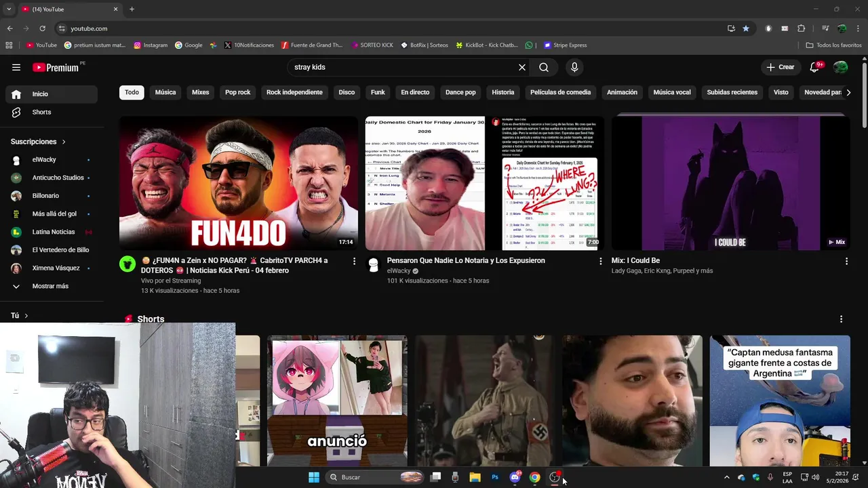Open the YouTube account avatar menu
Image resolution: width=868 pixels, height=488 pixels.
coord(841,67)
